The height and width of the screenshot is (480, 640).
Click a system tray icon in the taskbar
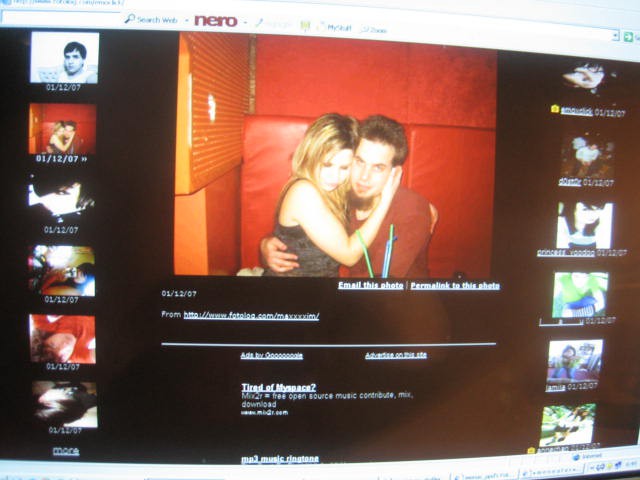[x=610, y=466]
